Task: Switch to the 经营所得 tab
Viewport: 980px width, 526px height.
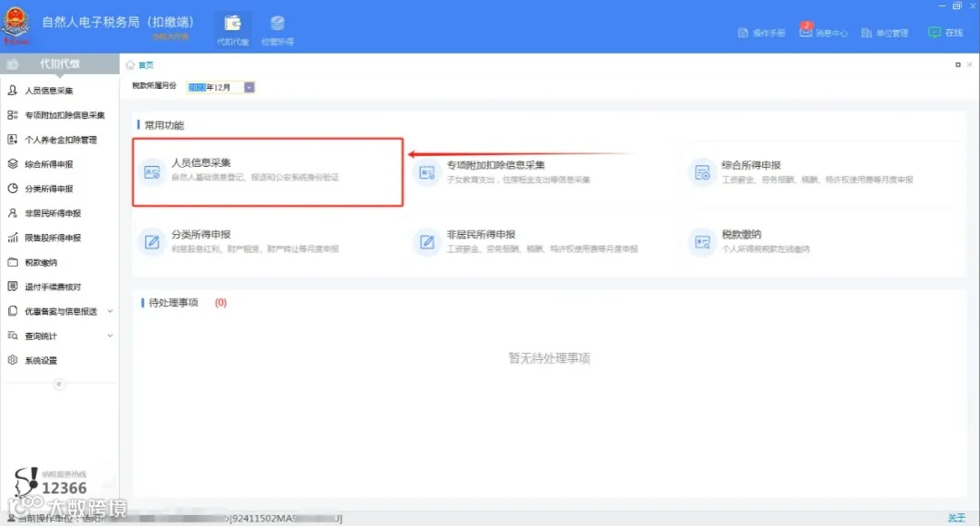Action: tap(277, 31)
